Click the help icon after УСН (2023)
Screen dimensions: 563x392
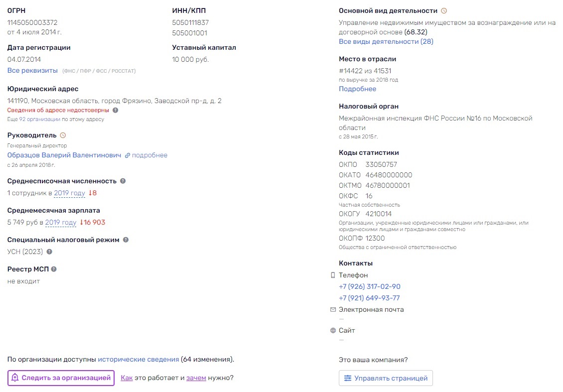(x=49, y=252)
